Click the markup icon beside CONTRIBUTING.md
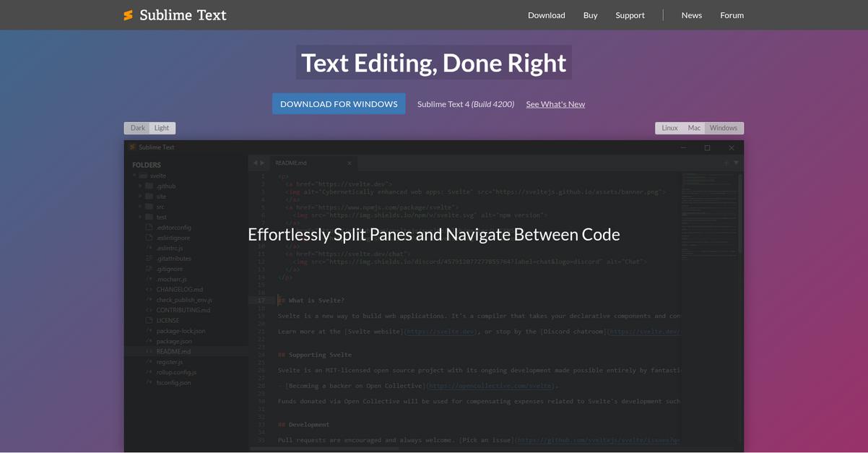This screenshot has height=453, width=868. [149, 310]
